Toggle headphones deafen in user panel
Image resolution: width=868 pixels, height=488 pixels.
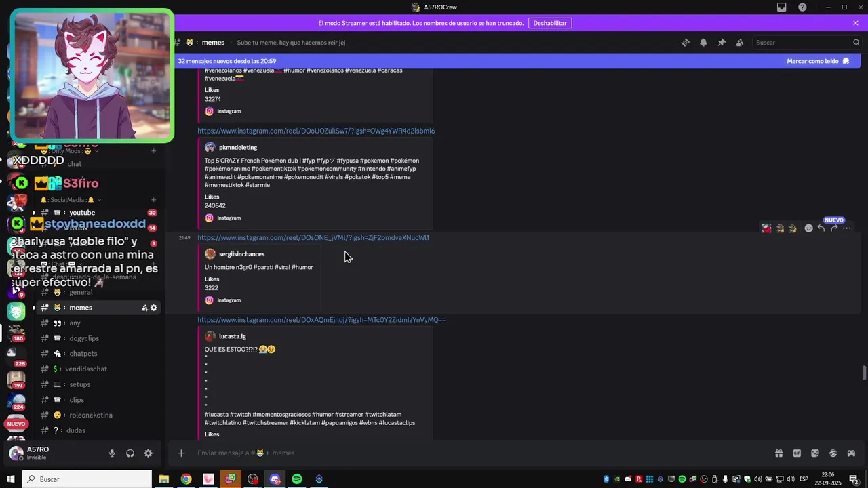click(130, 453)
